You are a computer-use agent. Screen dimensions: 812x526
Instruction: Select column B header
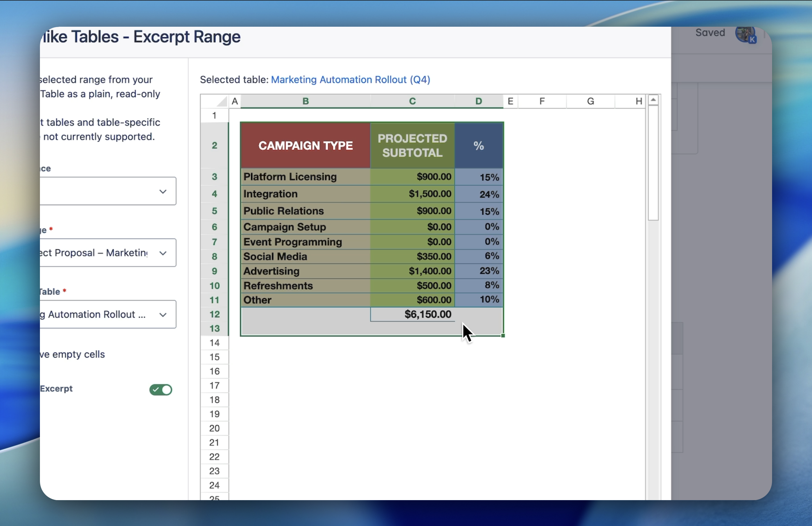tap(305, 101)
